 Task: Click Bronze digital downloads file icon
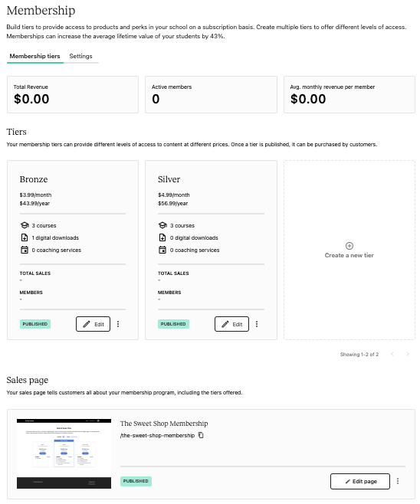(25, 237)
